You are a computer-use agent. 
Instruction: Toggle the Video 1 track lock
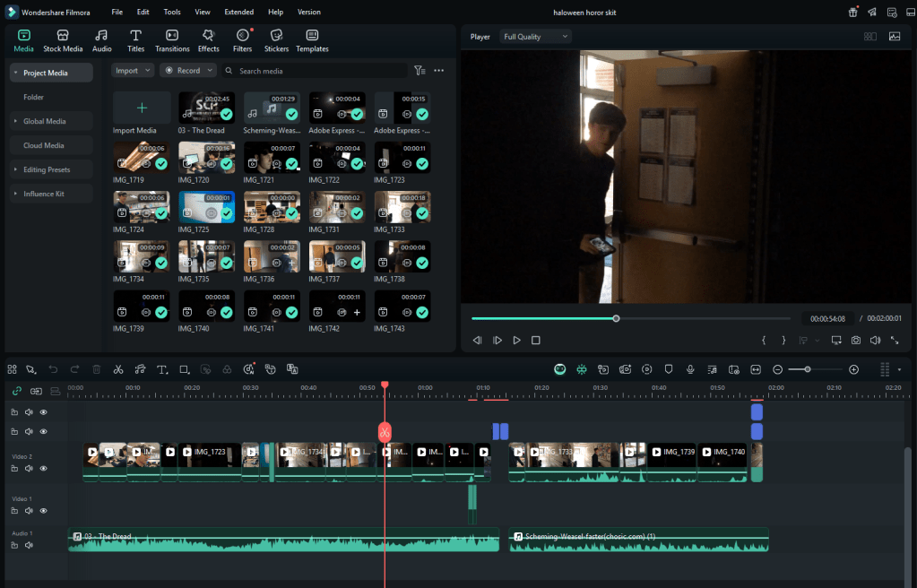pyautogui.click(x=14, y=510)
